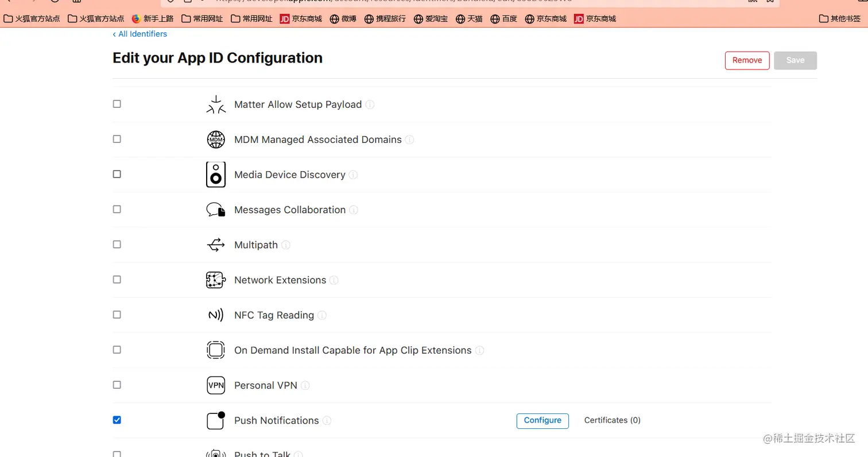Open the 携程旅行 bookmark

pyautogui.click(x=385, y=19)
